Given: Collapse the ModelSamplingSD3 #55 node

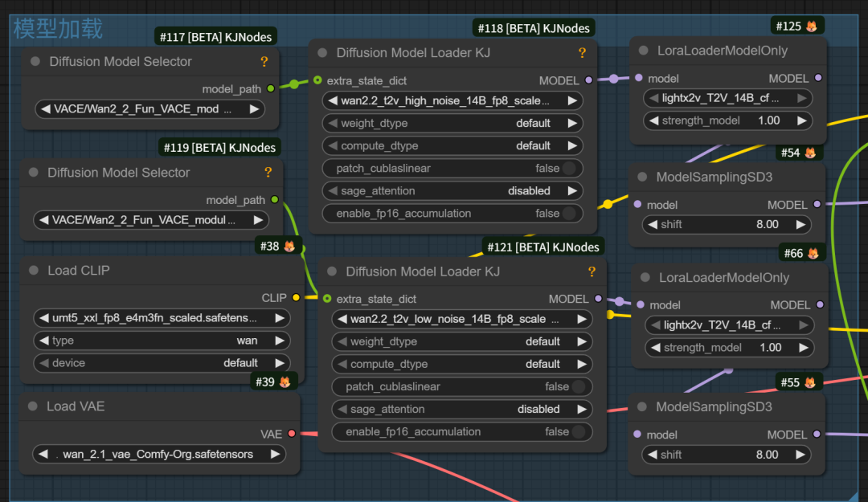Looking at the screenshot, I should [641, 406].
